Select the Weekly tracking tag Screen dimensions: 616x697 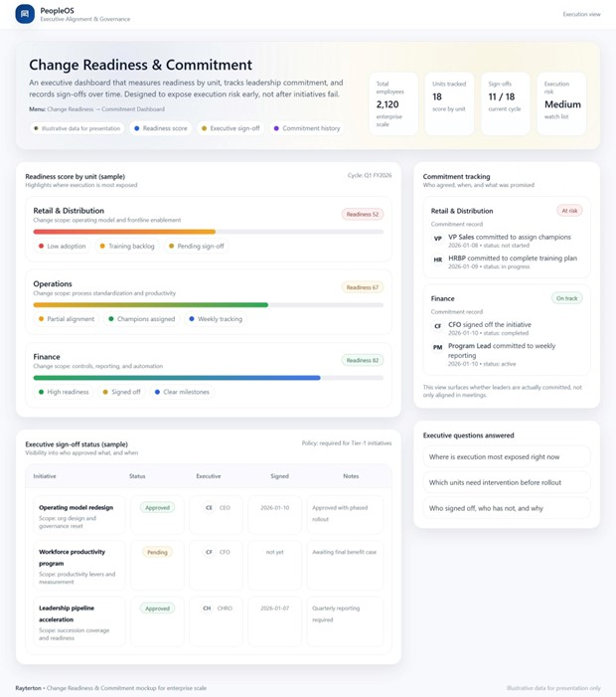[x=216, y=319]
